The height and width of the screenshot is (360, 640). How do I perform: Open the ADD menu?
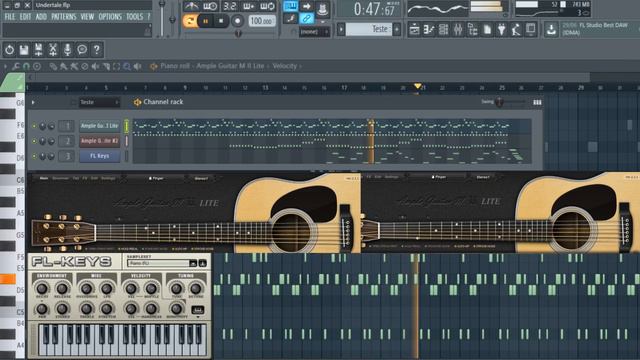(x=41, y=17)
